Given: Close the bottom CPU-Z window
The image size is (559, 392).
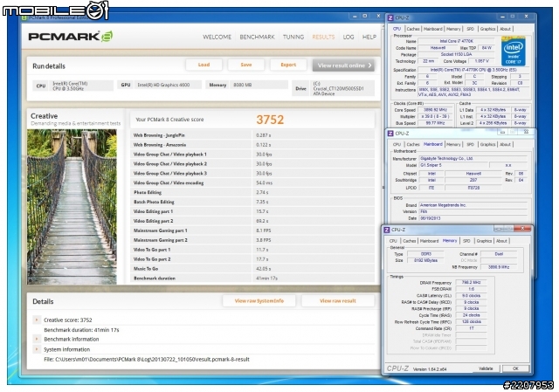Looking at the screenshot, I should 522,229.
